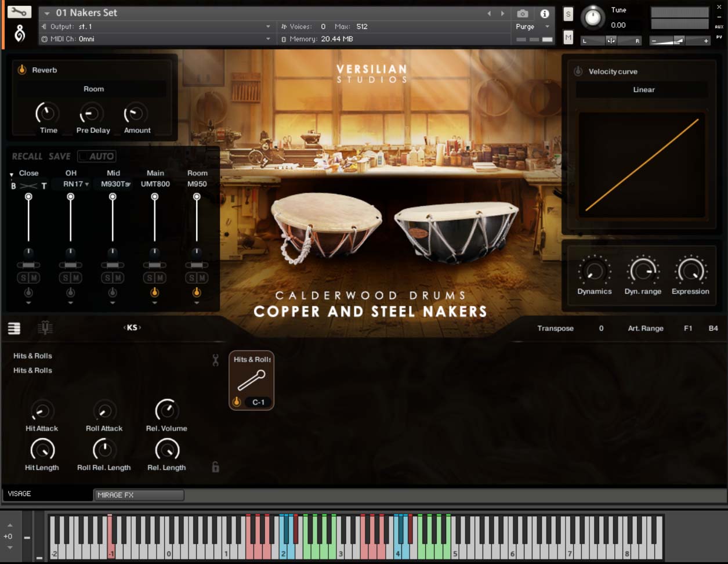The height and width of the screenshot is (564, 728).
Task: Click the padlock icon near Rel. Length
Action: click(216, 467)
